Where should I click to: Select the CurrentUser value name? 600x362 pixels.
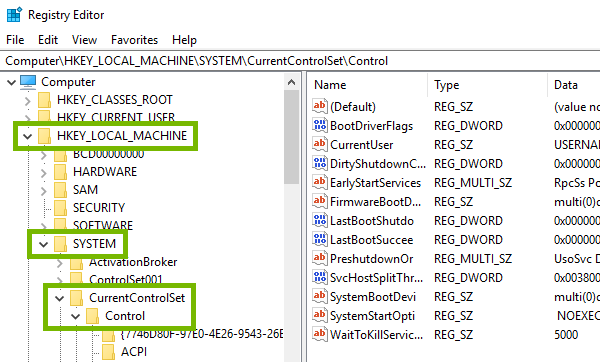[x=362, y=145]
